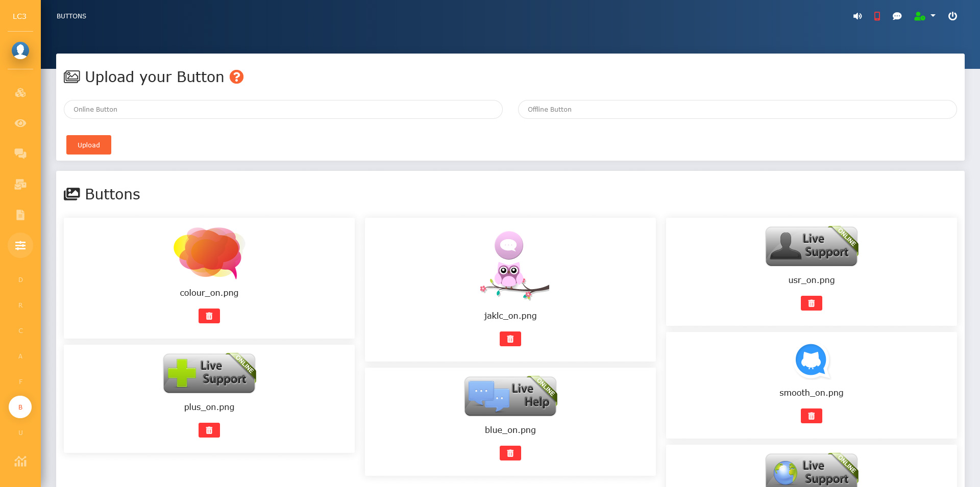This screenshot has width=980, height=487.
Task: Select the plus_on.png Live Support thumbnail
Action: [209, 373]
